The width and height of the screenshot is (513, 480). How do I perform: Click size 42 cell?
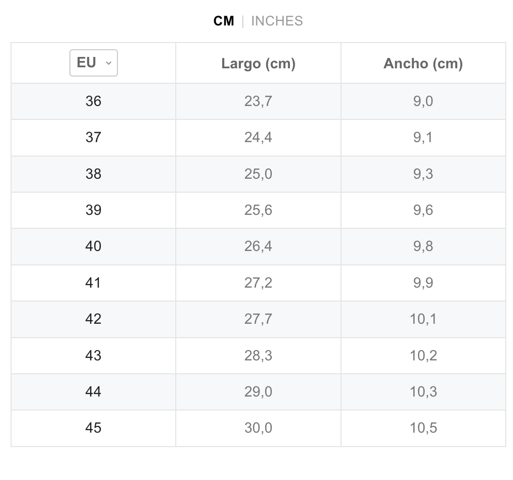(93, 319)
